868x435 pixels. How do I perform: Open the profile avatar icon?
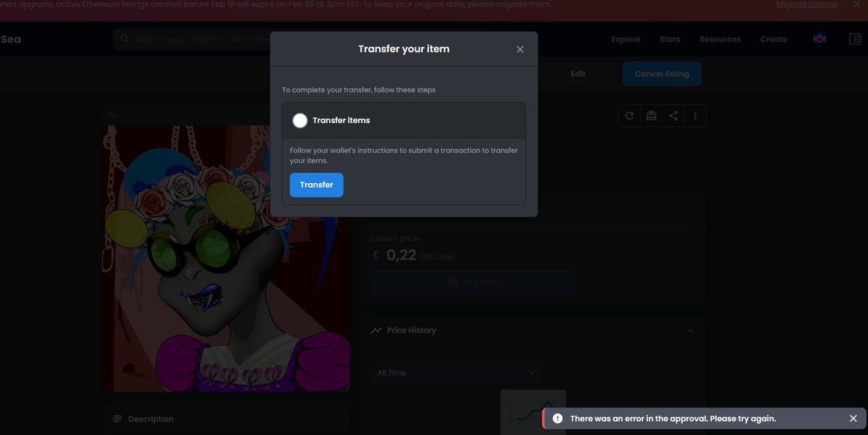[x=820, y=39]
